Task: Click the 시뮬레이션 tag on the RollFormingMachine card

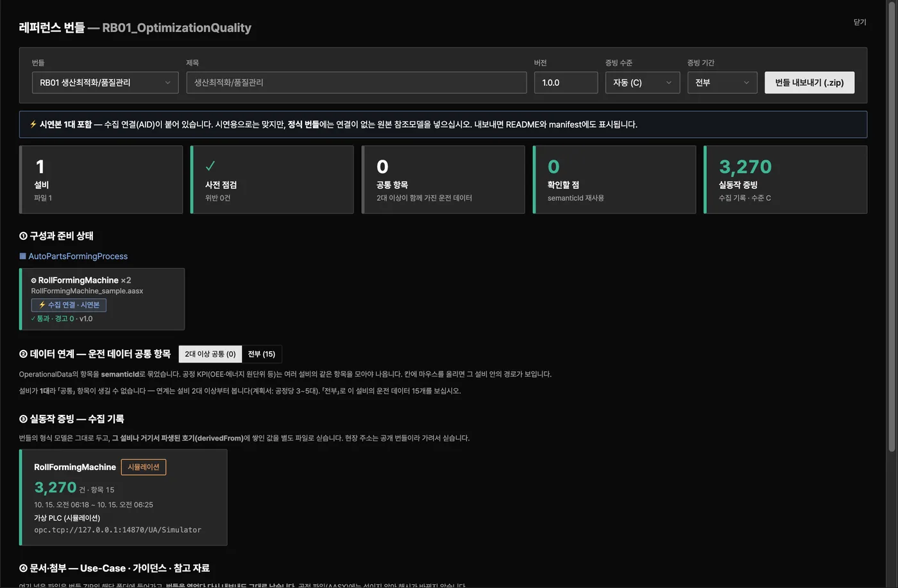Action: [x=144, y=467]
